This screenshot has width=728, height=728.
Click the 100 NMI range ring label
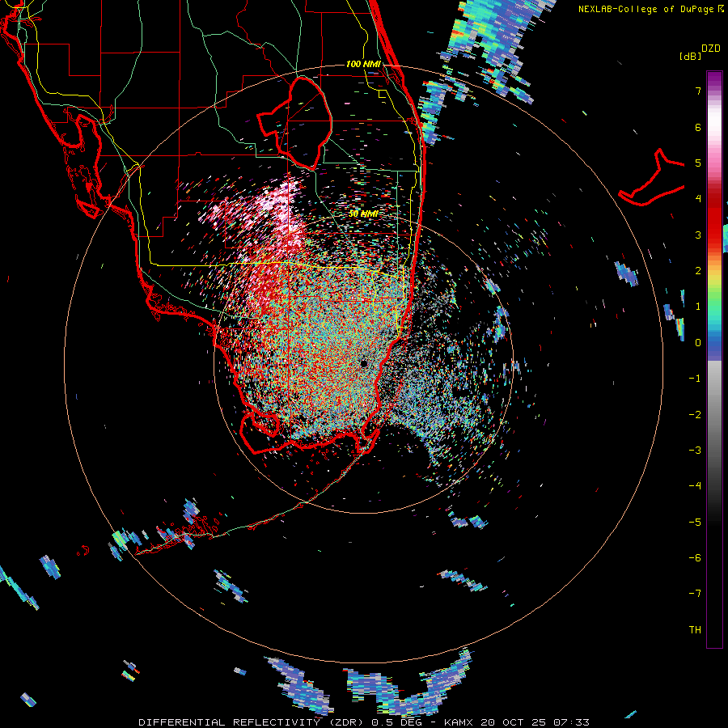363,64
